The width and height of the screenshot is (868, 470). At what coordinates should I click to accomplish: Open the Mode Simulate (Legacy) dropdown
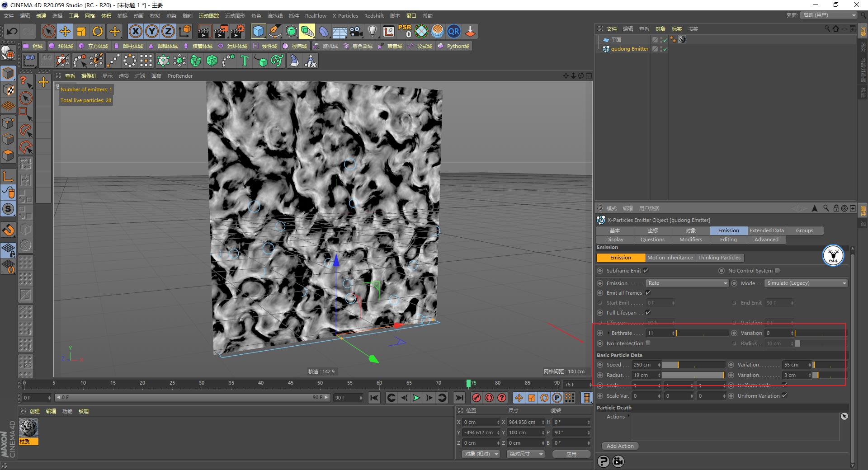tap(806, 283)
